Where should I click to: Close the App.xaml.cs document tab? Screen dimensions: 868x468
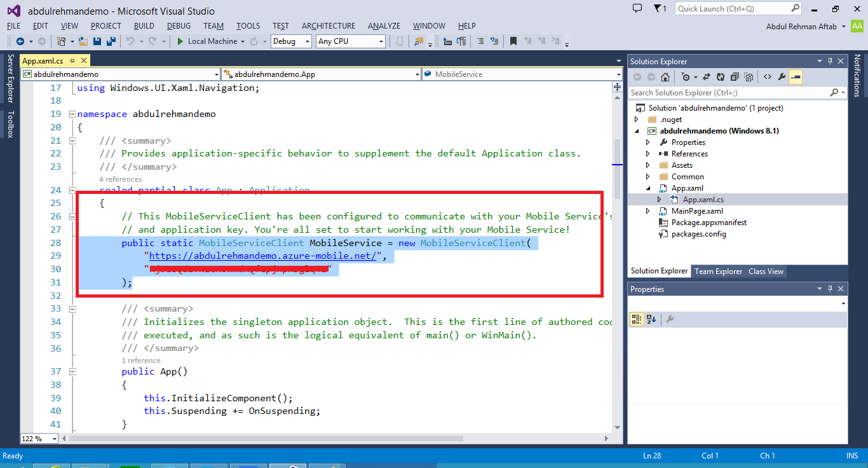(83, 61)
